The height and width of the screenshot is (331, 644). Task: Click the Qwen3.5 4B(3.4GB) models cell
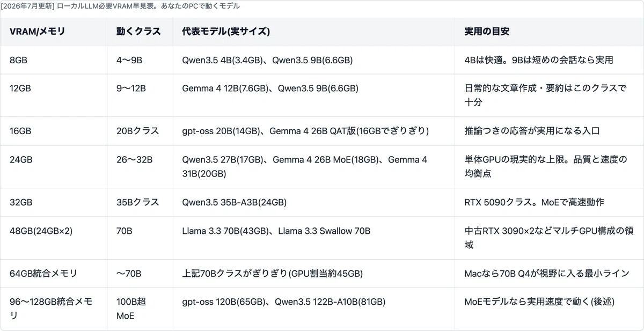point(314,60)
